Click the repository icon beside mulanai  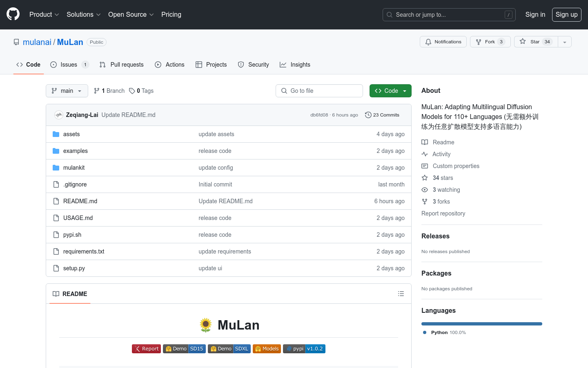[x=16, y=42]
